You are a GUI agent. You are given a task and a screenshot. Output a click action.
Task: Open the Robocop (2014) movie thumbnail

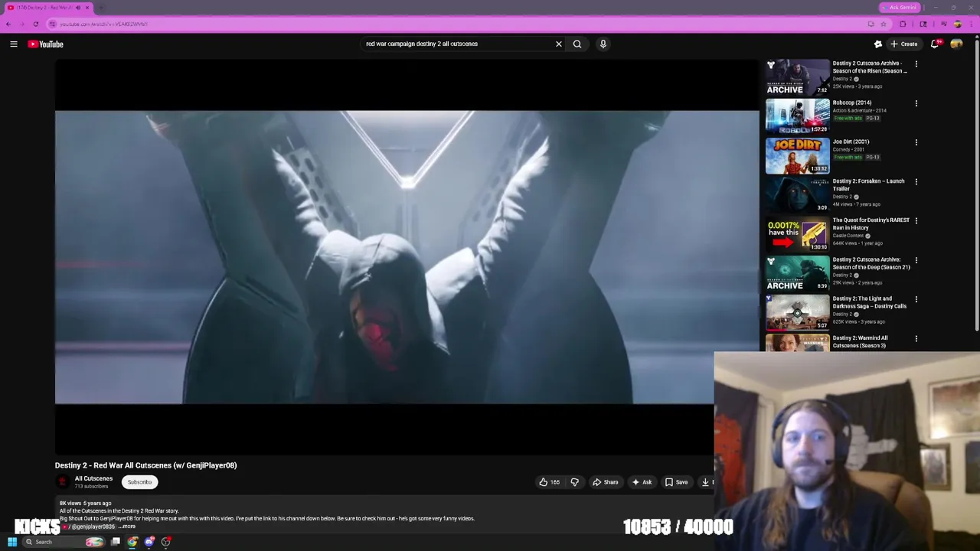tap(797, 116)
